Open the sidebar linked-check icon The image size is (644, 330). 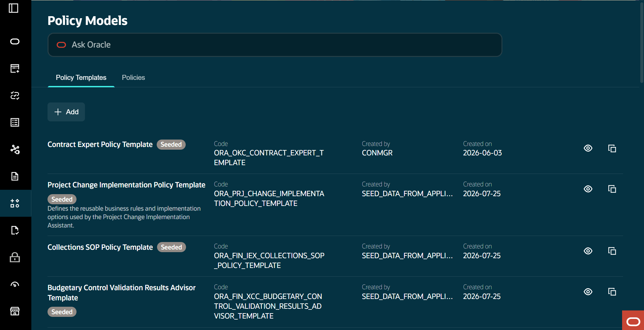tap(15, 95)
